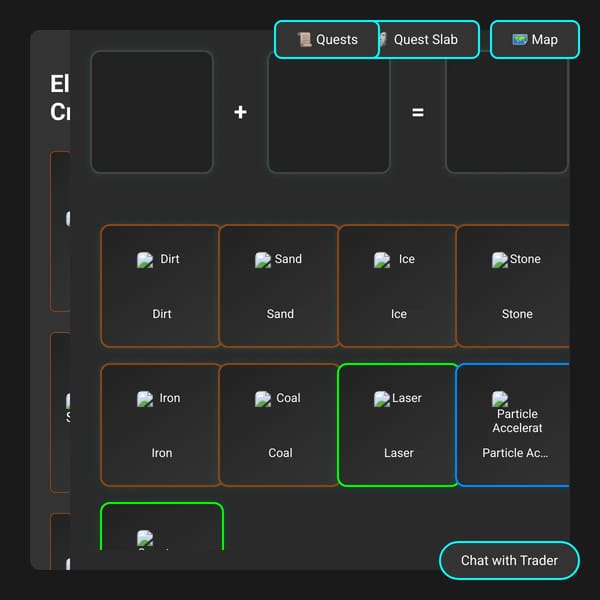Start a chat with the Trader
The height and width of the screenshot is (600, 600).
[x=509, y=560]
